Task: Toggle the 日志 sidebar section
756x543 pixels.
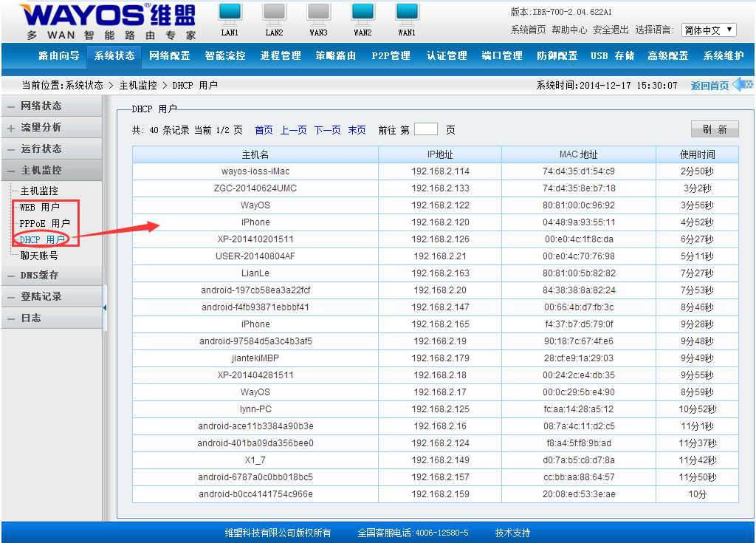Action: [52, 318]
